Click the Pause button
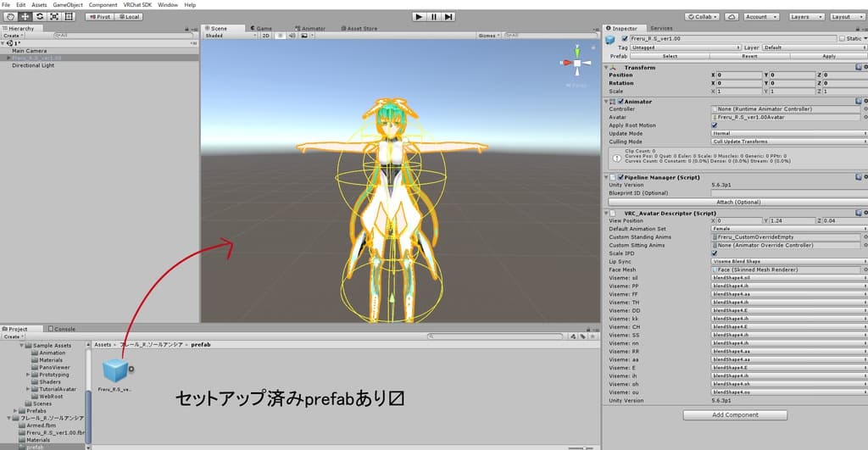This screenshot has height=450, width=868. 434,16
